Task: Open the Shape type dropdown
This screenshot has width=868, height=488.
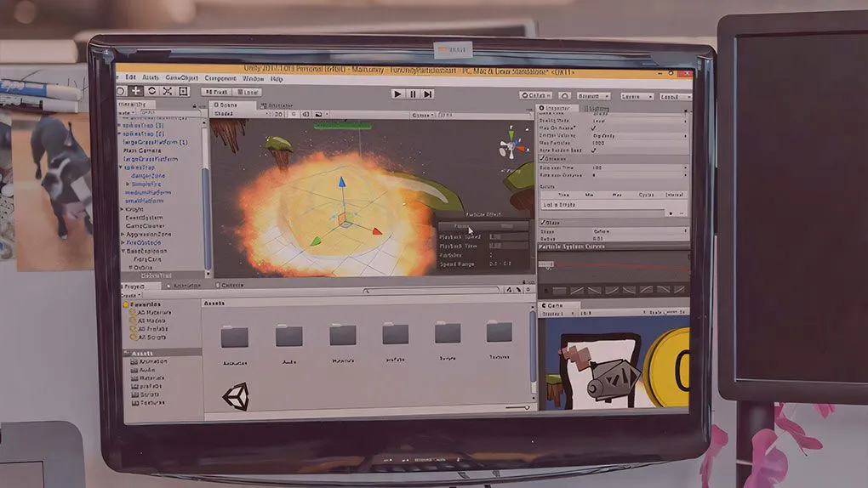Action: click(639, 231)
